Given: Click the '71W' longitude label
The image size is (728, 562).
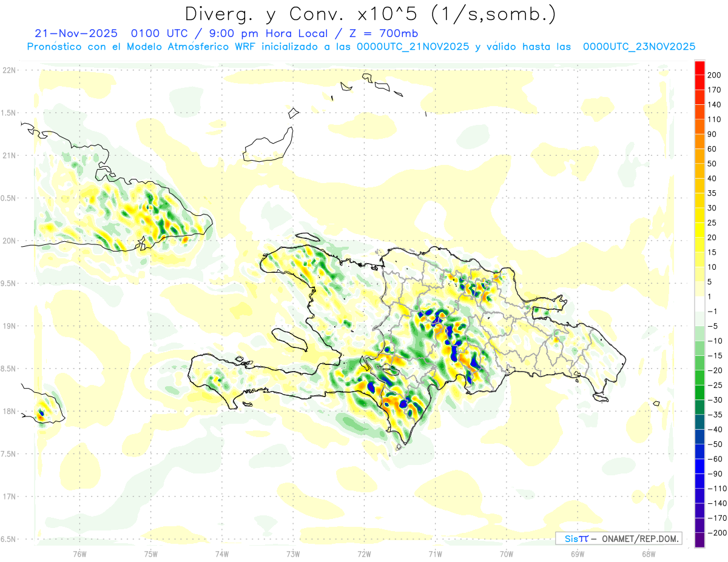Looking at the screenshot, I should (435, 554).
